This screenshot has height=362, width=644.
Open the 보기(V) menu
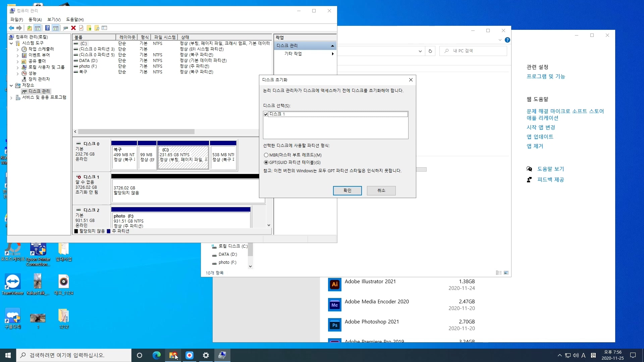(x=54, y=20)
